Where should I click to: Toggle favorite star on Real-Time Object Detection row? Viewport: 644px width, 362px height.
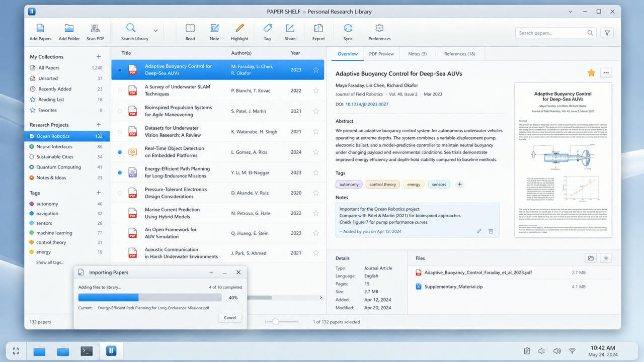tap(316, 152)
